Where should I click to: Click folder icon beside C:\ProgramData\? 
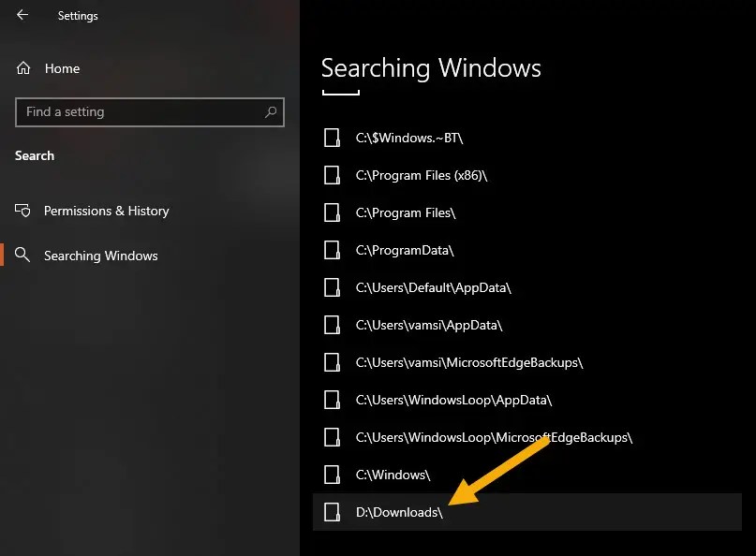(332, 250)
